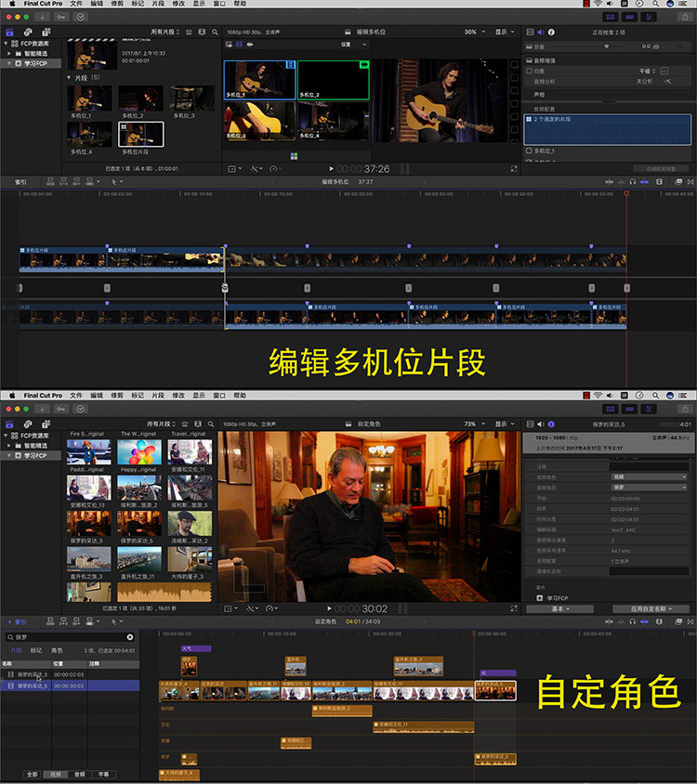Click browser search magnifier in bottom window

(211, 424)
